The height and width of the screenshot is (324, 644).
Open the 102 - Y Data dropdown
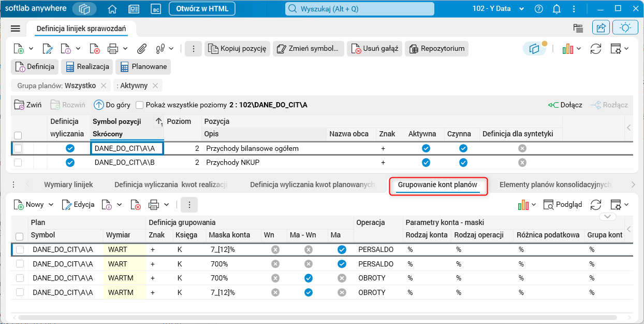521,9
